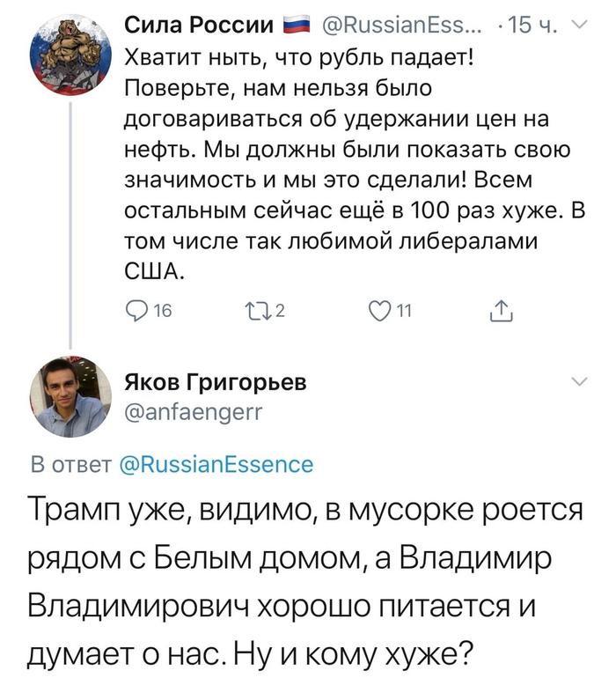Open the more-options chevron on Сила России tweet
This screenshot has width=616, height=678.
point(577,26)
